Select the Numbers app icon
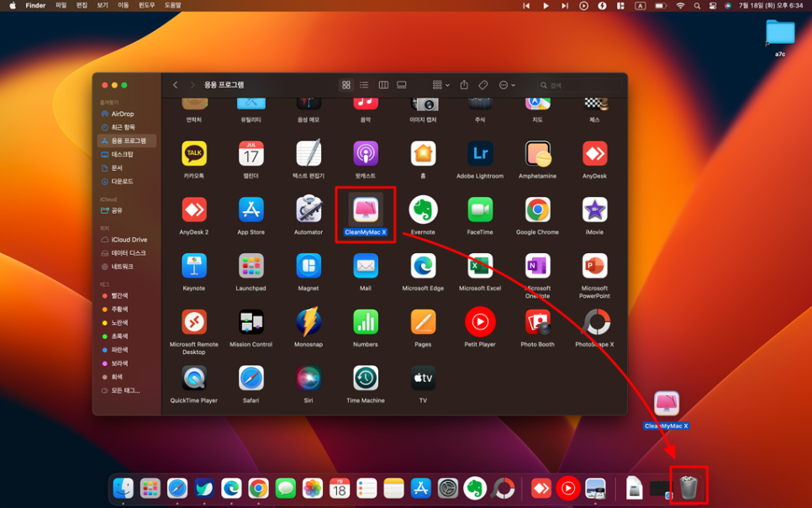Viewport: 812px width, 508px height. click(366, 321)
